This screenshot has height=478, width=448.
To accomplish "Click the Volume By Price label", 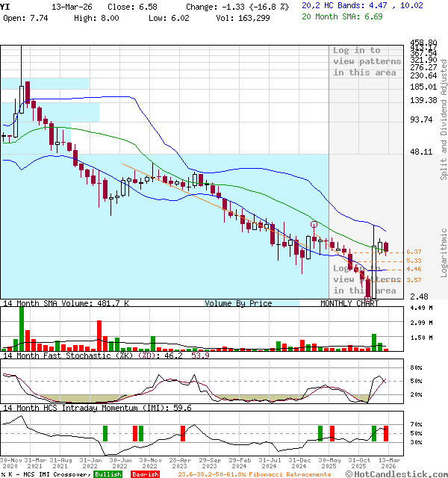I will pos(238,303).
